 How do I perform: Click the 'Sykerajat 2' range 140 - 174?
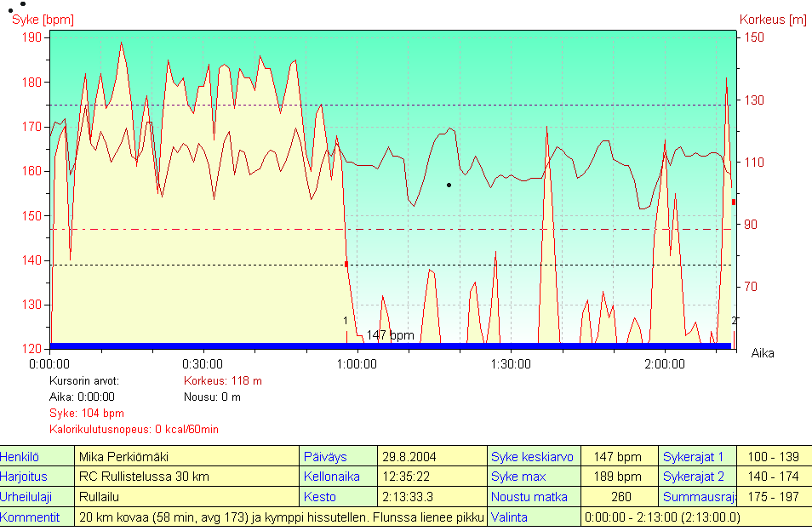tap(771, 477)
